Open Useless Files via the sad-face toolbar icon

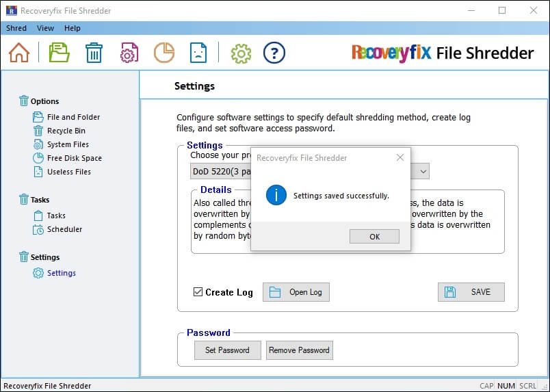[198, 53]
